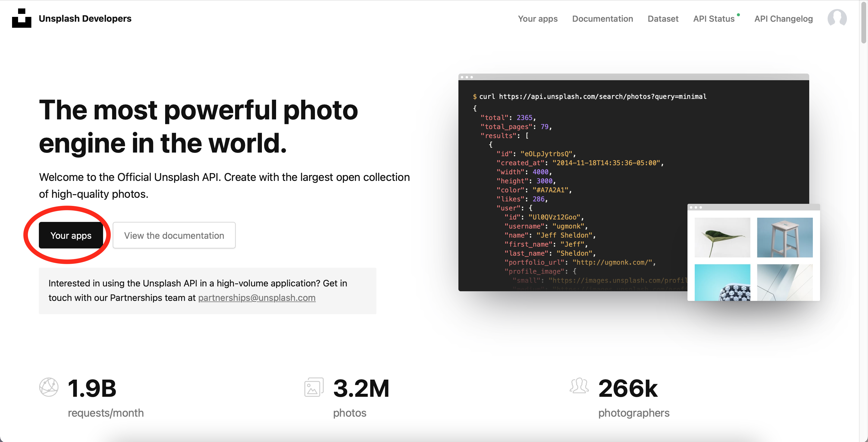The image size is (868, 442).
Task: Select the leaf photo thumbnail
Action: (722, 237)
